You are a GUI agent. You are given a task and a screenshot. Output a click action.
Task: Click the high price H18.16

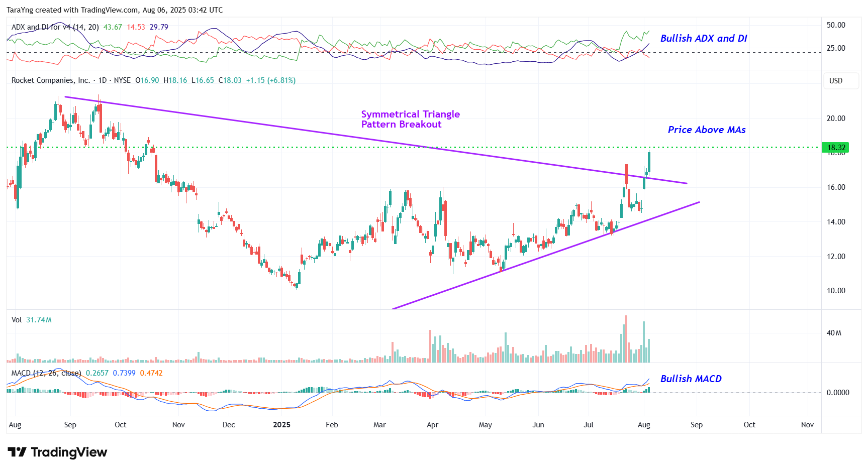click(175, 80)
